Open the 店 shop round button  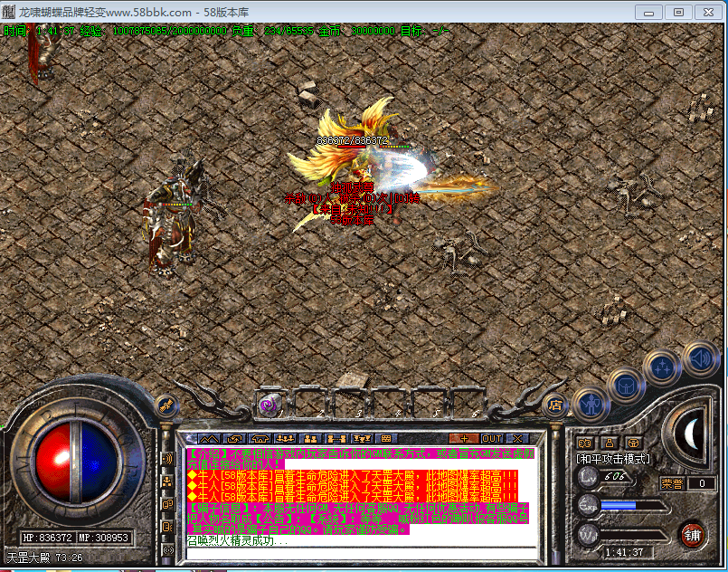(555, 405)
